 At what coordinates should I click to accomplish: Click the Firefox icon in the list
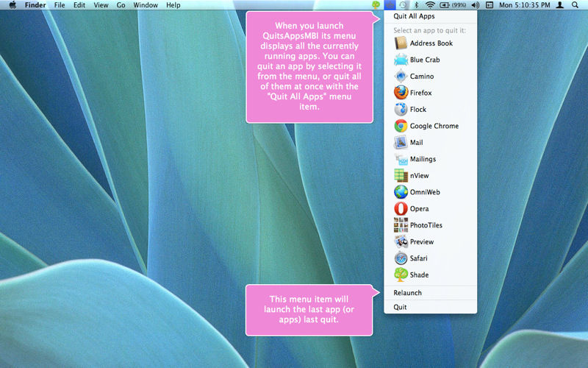tap(401, 93)
